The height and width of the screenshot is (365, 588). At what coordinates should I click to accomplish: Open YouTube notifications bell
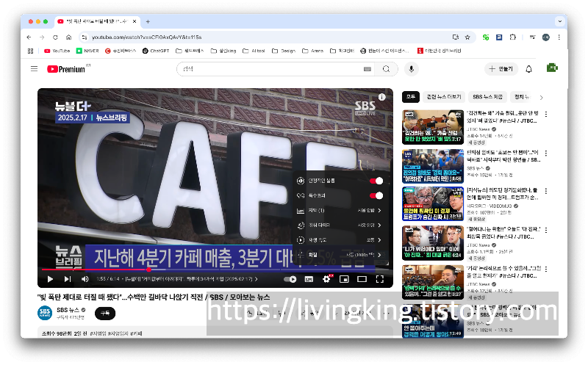[528, 69]
